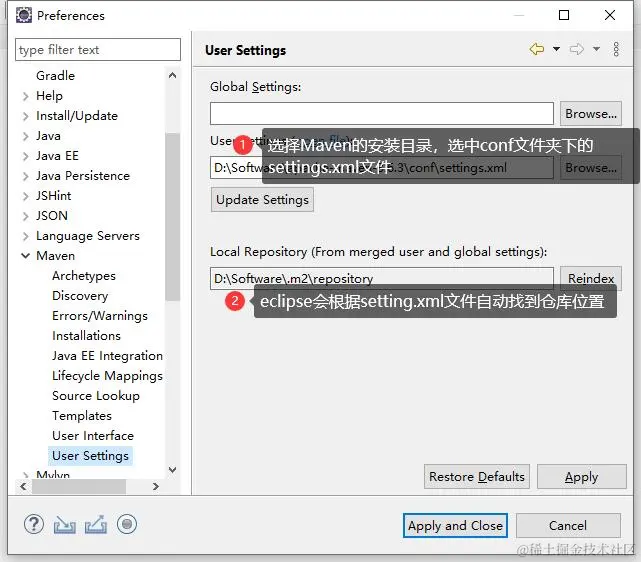Open Lifecycle Mappings page

point(108,376)
